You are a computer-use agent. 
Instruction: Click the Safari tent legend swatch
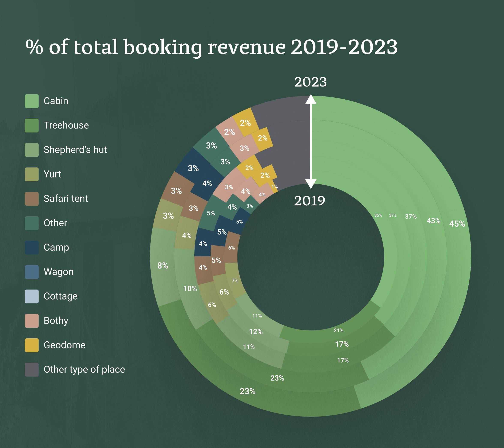31,199
